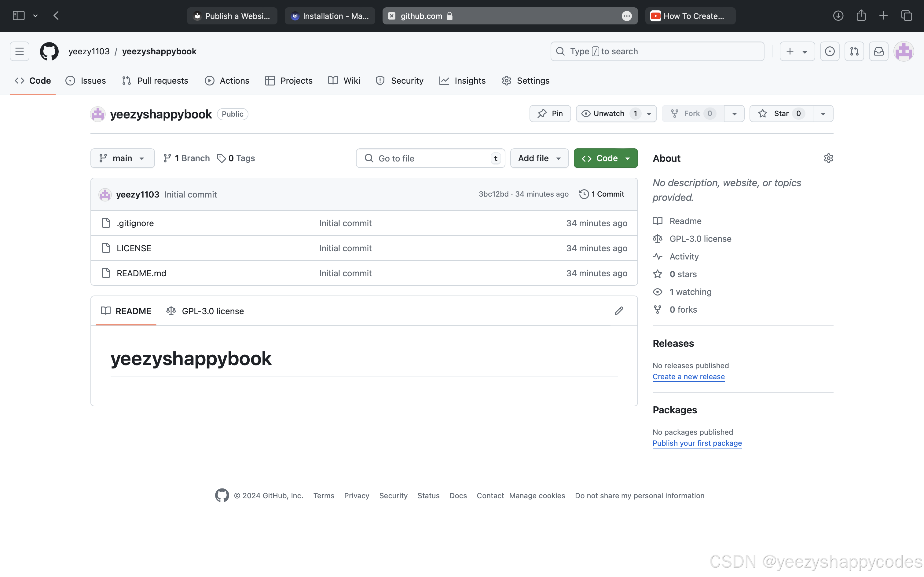Screen dimensions: 924x577
Task: Open the README.md file
Action: point(141,273)
